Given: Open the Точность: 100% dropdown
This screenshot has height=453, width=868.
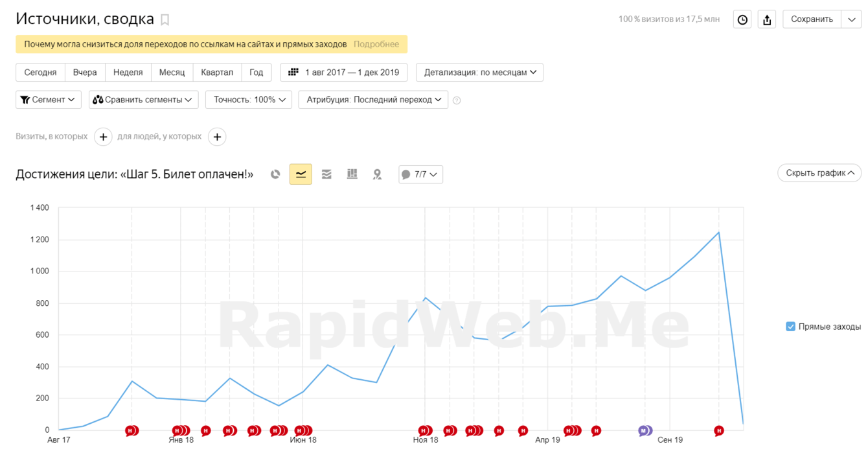Looking at the screenshot, I should 249,100.
